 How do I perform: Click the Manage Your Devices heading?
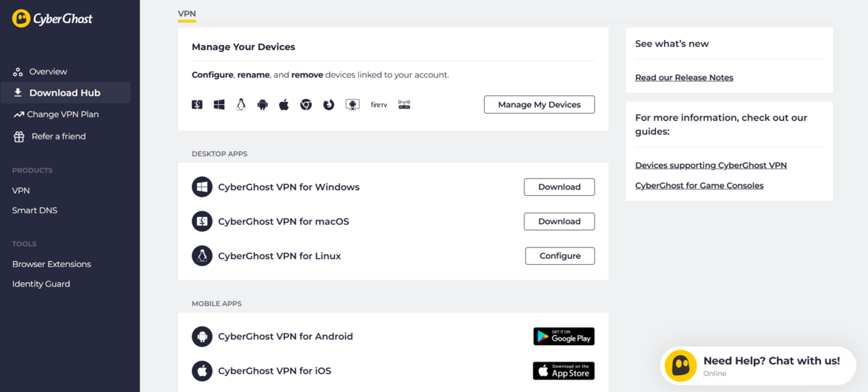(x=244, y=47)
